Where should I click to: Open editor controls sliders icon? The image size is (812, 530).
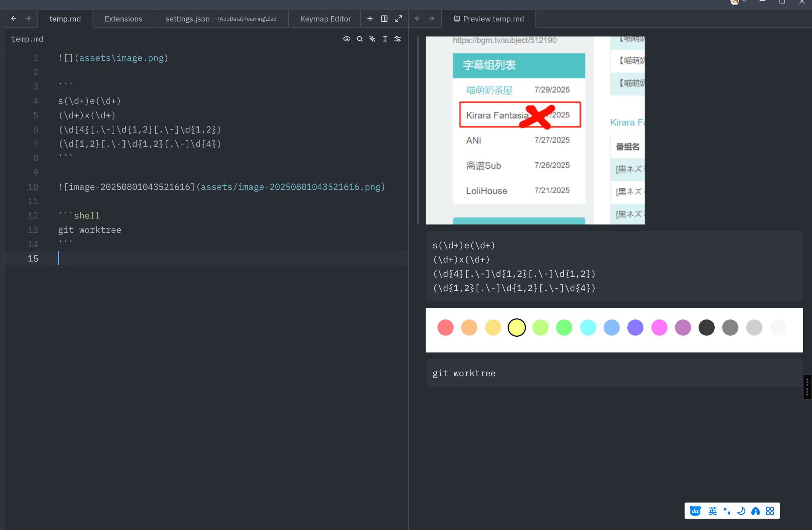click(397, 39)
